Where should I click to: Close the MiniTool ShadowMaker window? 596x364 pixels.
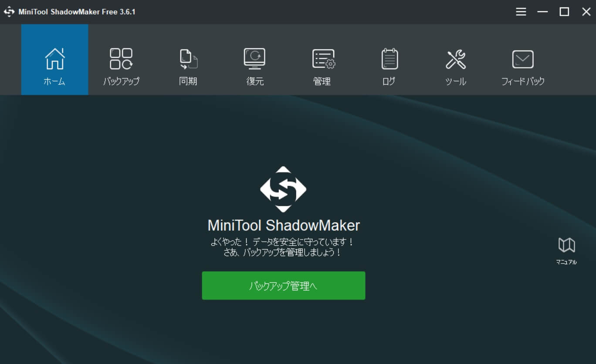[586, 12]
